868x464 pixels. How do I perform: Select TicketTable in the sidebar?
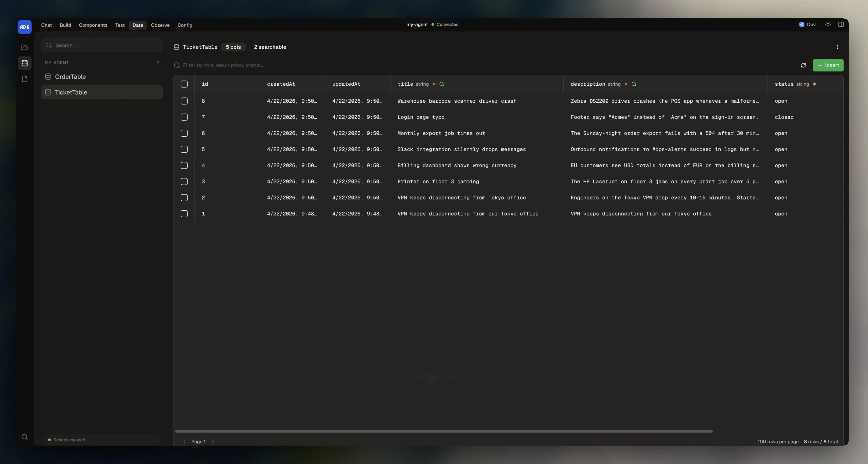point(102,92)
